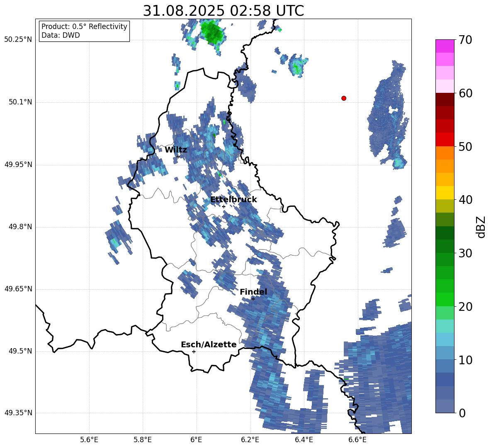Select the Wiltz city label
Viewport: 491px width, 448px height.
(176, 150)
